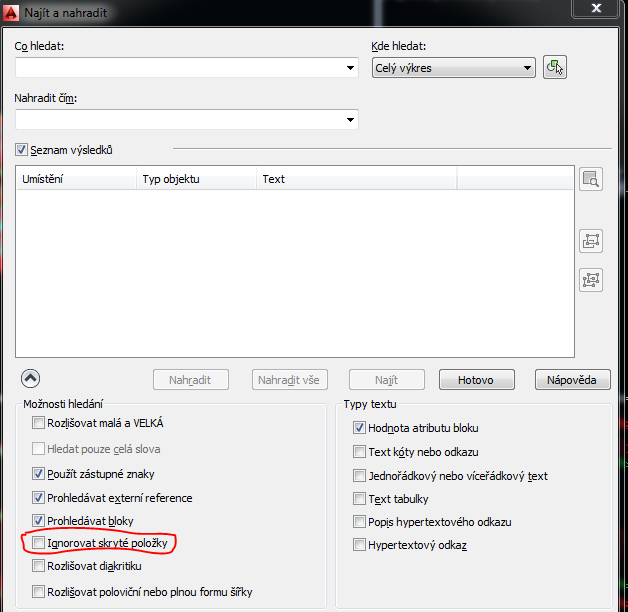Click the Typ objektu column header

pos(196,179)
